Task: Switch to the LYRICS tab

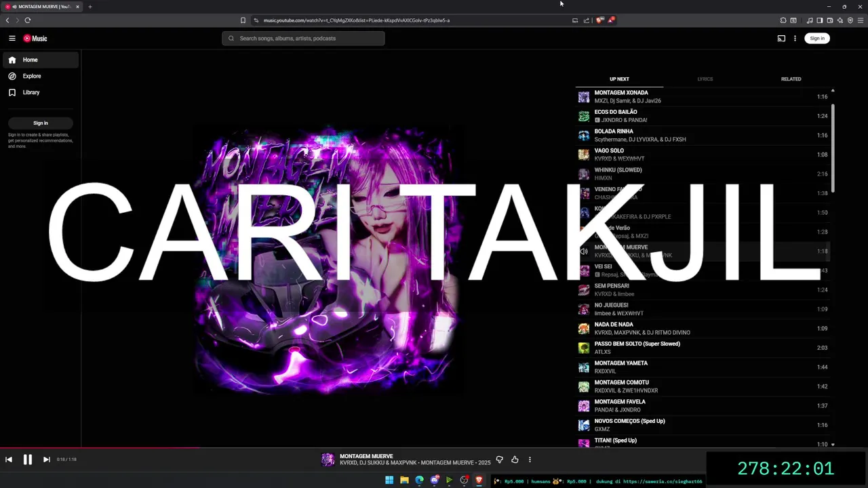Action: point(705,79)
